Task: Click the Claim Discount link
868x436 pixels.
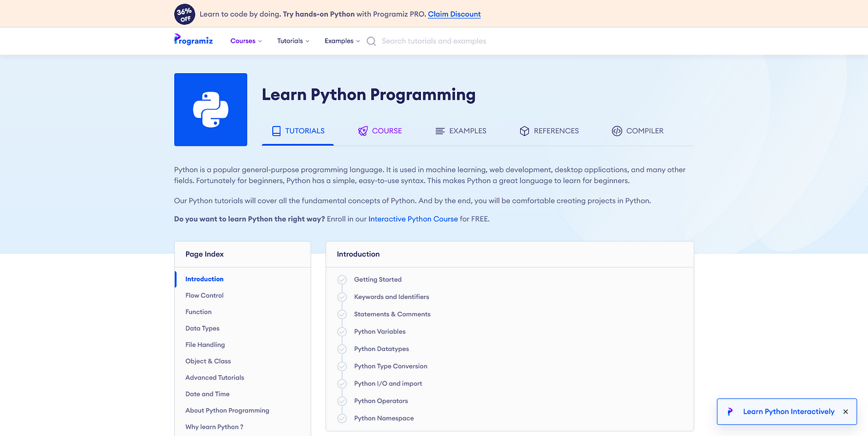Action: coord(454,14)
